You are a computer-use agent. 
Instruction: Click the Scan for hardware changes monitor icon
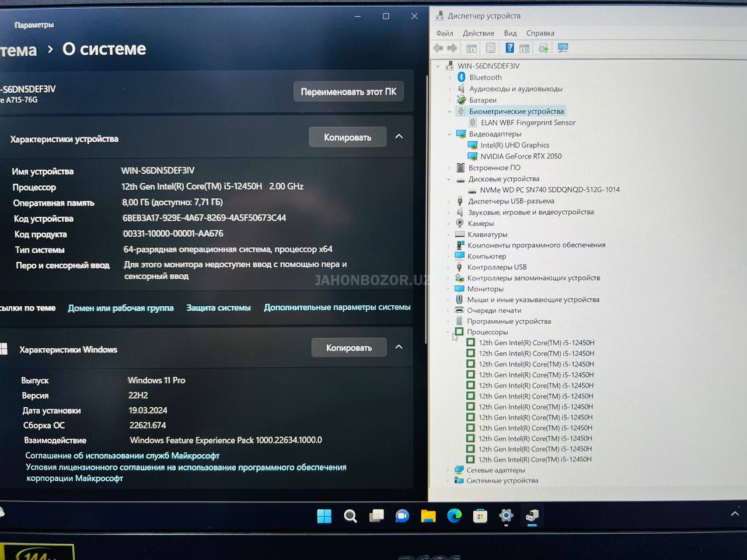[563, 48]
